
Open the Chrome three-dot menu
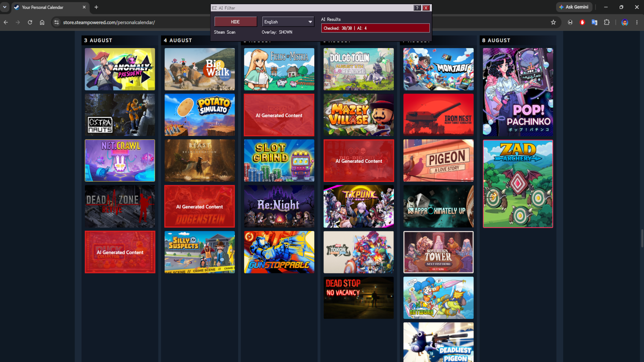[x=637, y=22]
